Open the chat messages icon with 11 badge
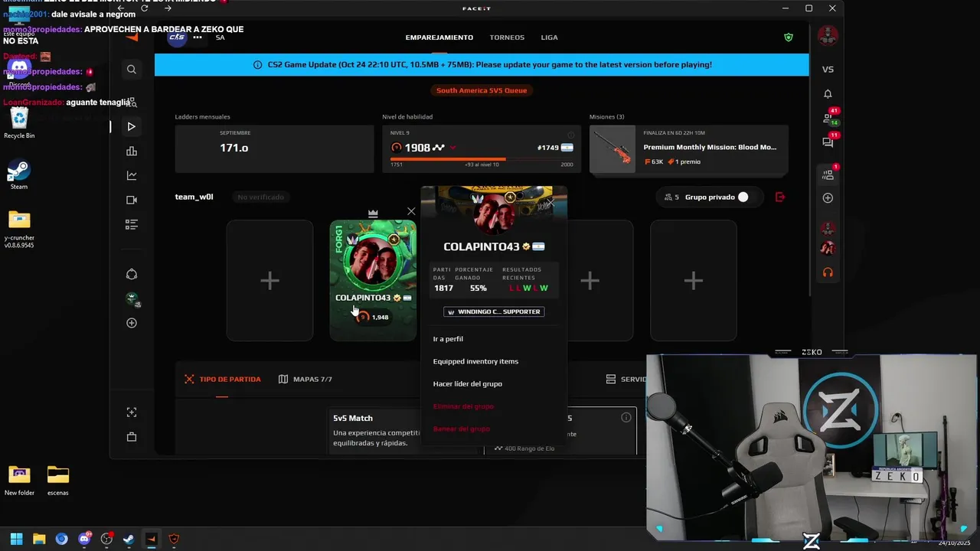Screen dimensions: 980x551 [x=829, y=142]
